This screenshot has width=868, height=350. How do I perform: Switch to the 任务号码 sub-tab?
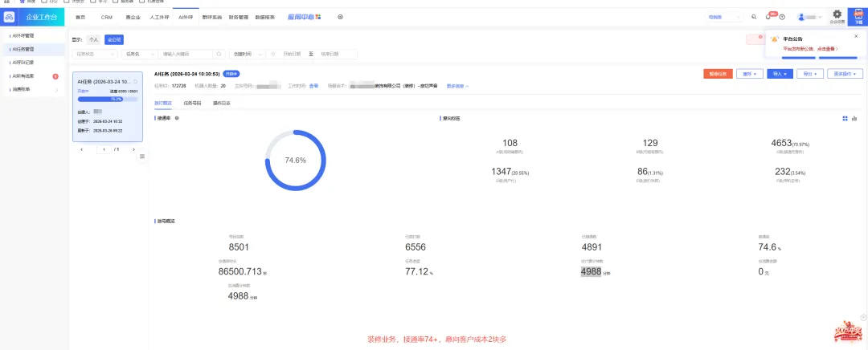(x=192, y=103)
